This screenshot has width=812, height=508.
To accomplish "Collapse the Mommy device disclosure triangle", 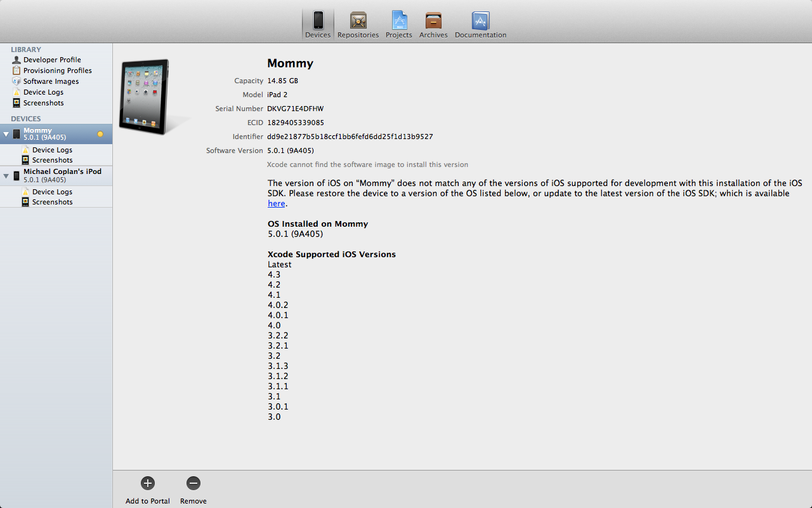I will point(6,135).
